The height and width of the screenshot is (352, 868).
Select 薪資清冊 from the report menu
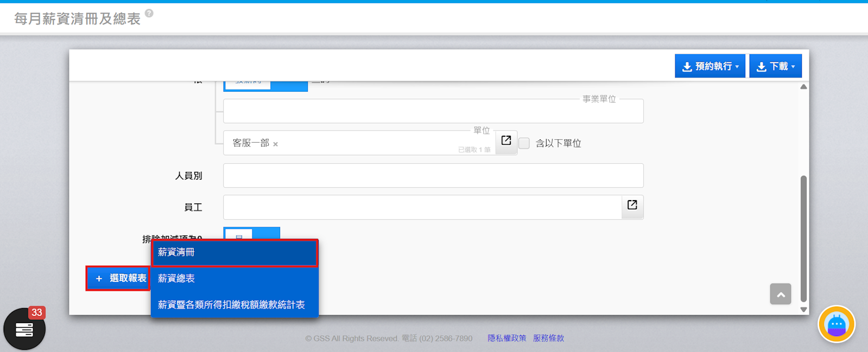(235, 253)
